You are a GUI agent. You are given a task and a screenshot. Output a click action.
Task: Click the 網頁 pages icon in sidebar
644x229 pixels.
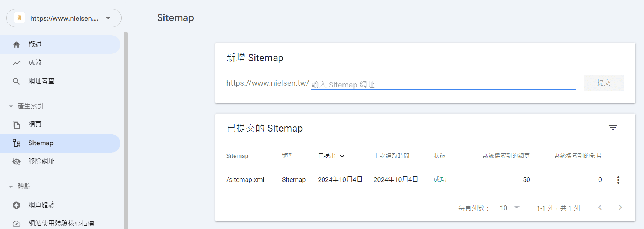coord(16,125)
